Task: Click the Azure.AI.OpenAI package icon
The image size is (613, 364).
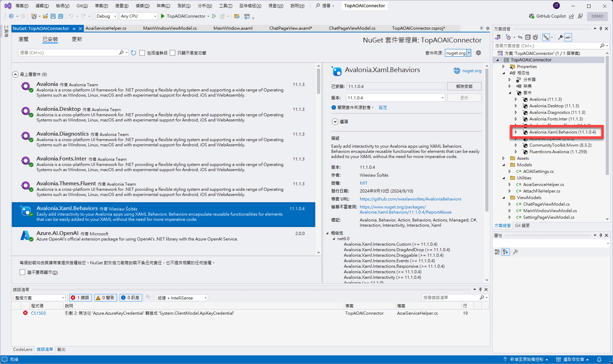Action: 26,236
